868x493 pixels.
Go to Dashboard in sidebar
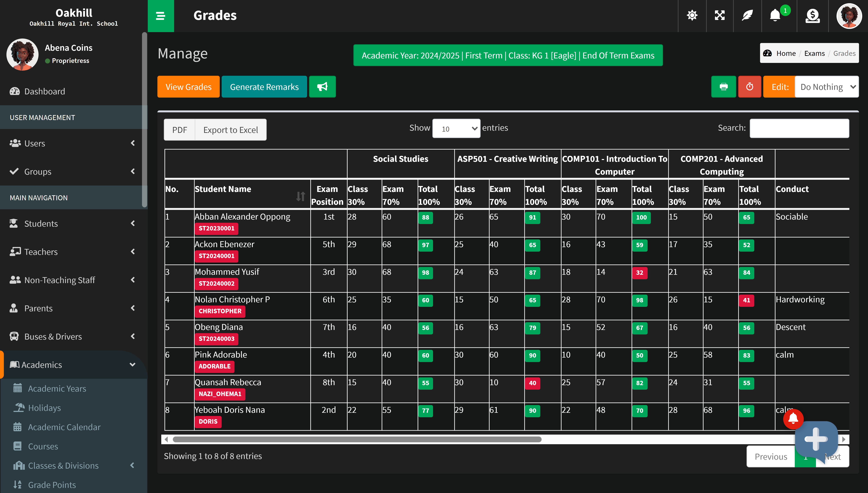point(44,91)
